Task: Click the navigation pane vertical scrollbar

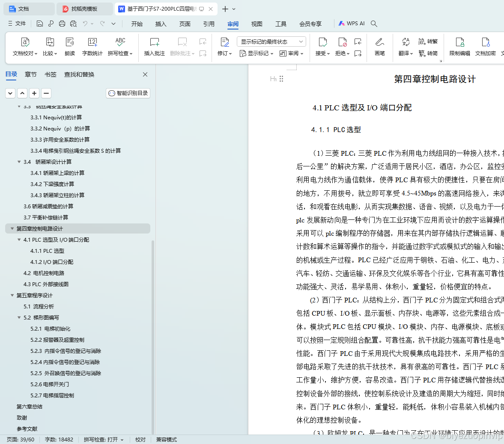Action: point(153,337)
